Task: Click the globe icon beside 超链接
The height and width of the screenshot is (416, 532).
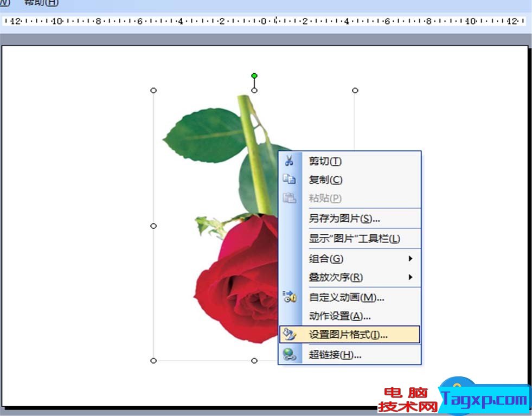Action: click(289, 355)
